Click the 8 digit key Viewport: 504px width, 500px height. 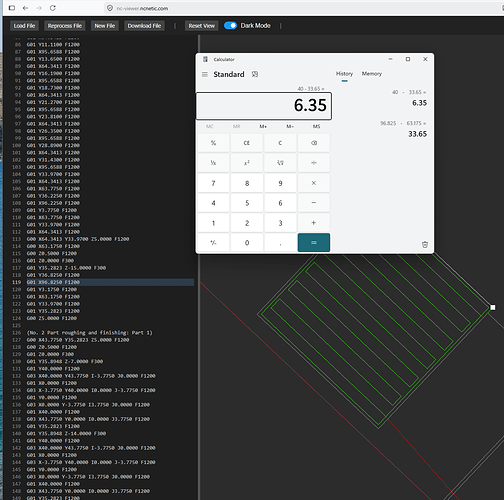[x=247, y=183]
